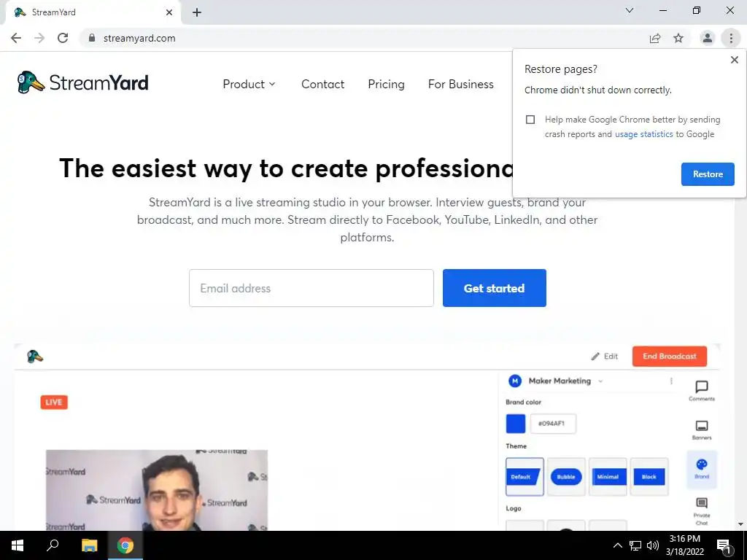
Task: Click the taskbar clock and date
Action: click(684, 545)
